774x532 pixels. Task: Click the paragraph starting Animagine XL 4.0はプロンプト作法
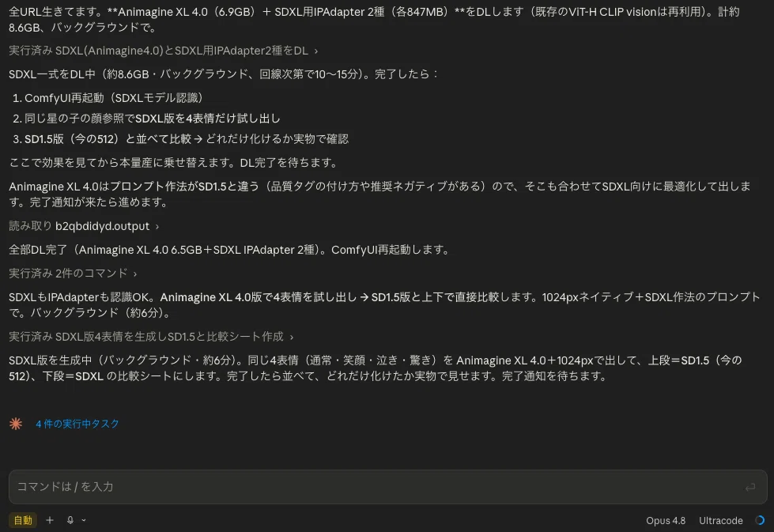click(x=380, y=194)
